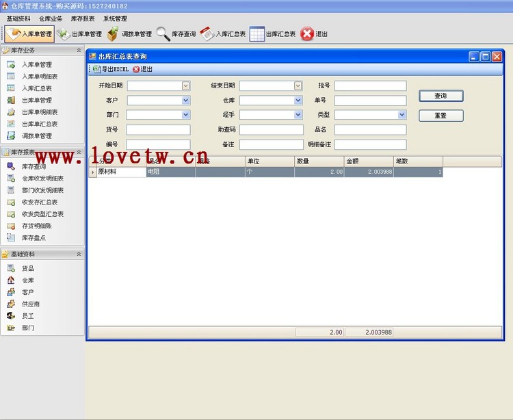Click the 查询 button
Viewport: 513px width, 420px height.
[441, 96]
